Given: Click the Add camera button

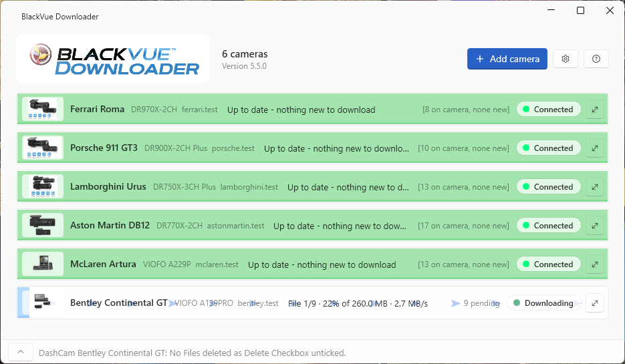Looking at the screenshot, I should pyautogui.click(x=507, y=59).
